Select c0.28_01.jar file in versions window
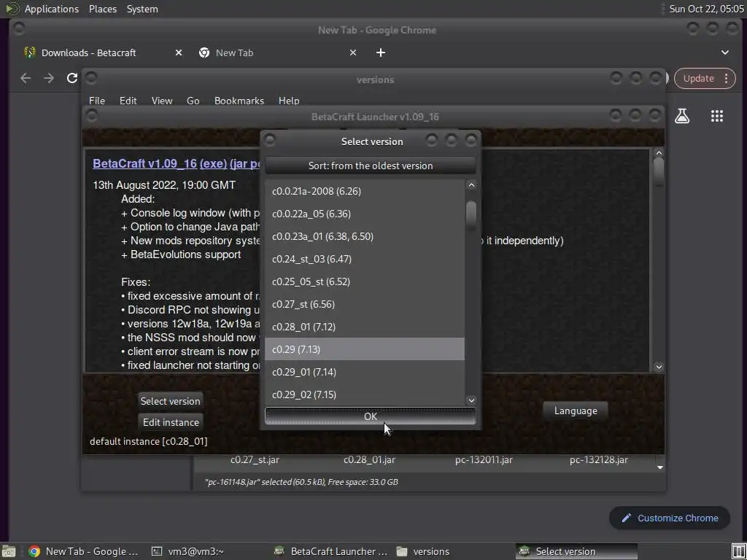Image resolution: width=747 pixels, height=560 pixels. coord(369,459)
